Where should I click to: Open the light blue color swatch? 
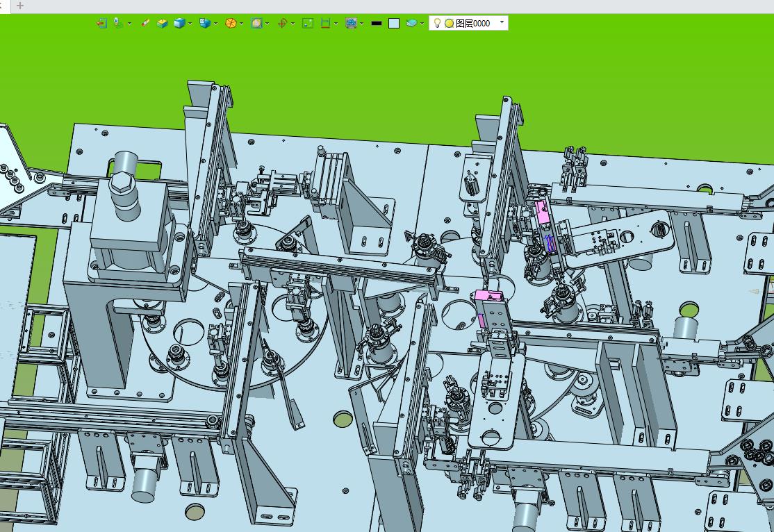[394, 23]
